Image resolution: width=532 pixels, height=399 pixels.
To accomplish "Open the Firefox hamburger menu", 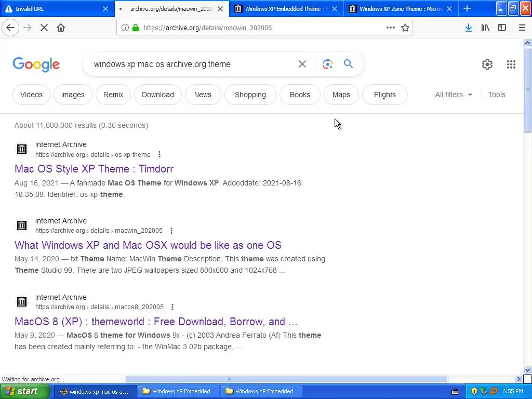I will (522, 28).
